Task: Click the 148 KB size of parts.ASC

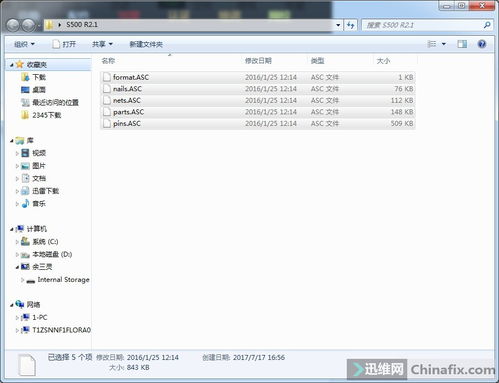Action: tap(402, 112)
